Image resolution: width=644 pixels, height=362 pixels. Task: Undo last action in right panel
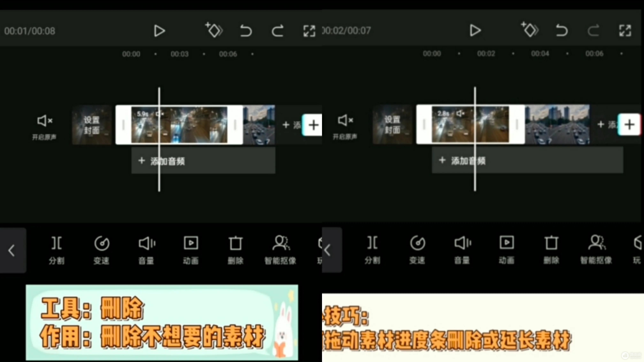coord(561,30)
